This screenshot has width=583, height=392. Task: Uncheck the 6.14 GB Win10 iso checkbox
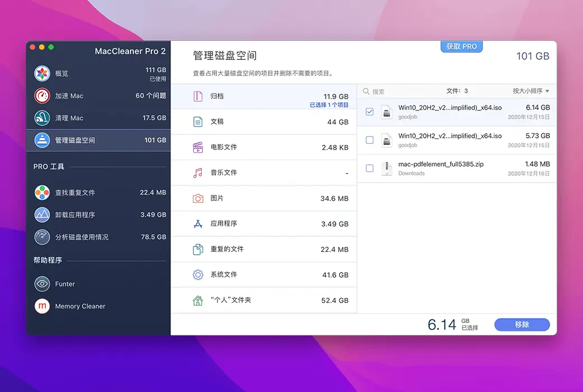point(369,111)
